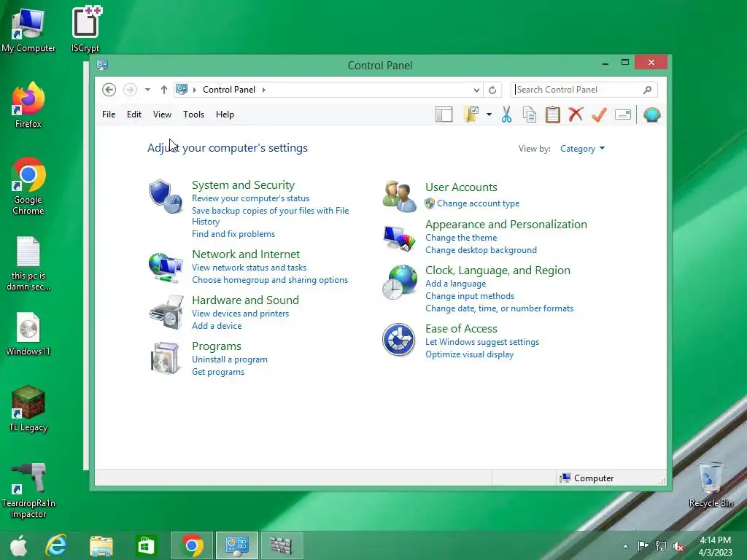This screenshot has height=560, width=747.
Task: Open the View by Category dropdown
Action: pyautogui.click(x=582, y=149)
